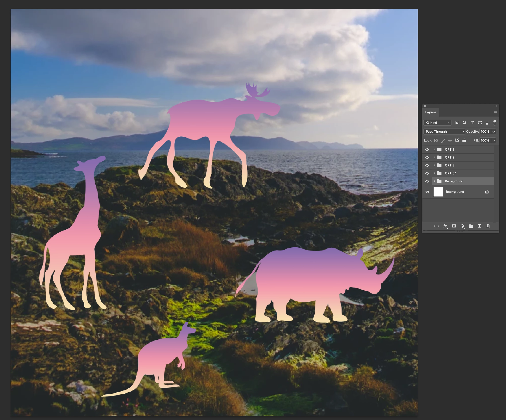The height and width of the screenshot is (420, 506).
Task: Filter layers by pixel layer type
Action: click(457, 123)
